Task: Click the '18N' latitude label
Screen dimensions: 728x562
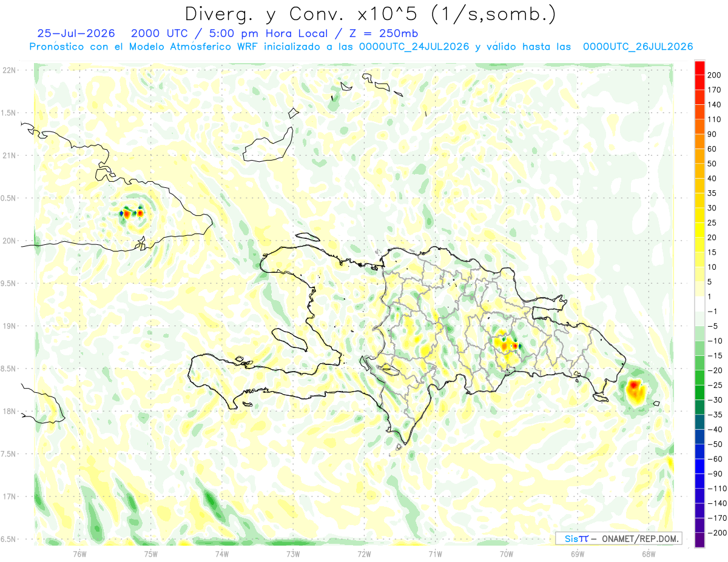Action: click(x=8, y=412)
